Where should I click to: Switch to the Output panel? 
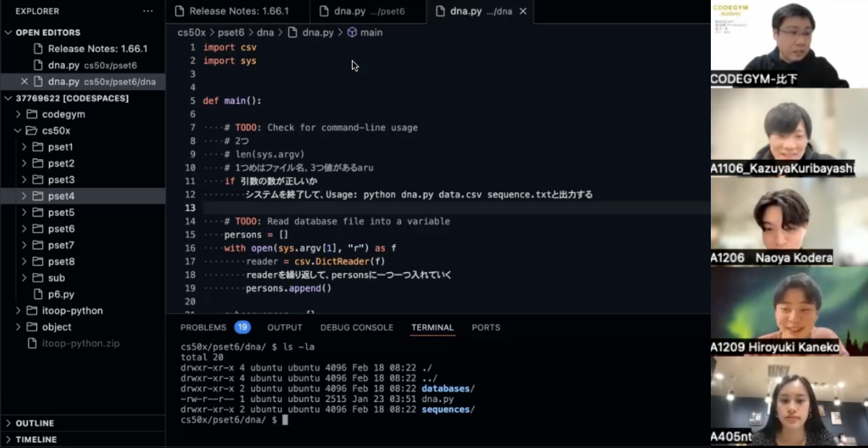[284, 327]
